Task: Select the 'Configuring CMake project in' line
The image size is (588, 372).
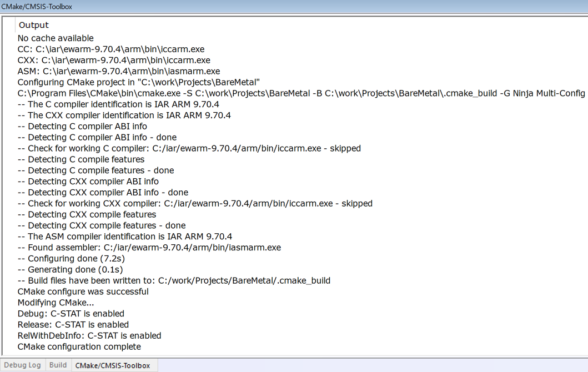Action: 139,82
